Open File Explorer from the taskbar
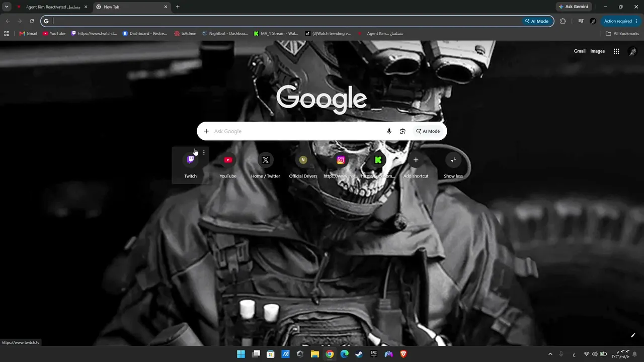Image resolution: width=644 pixels, height=362 pixels. 314,354
